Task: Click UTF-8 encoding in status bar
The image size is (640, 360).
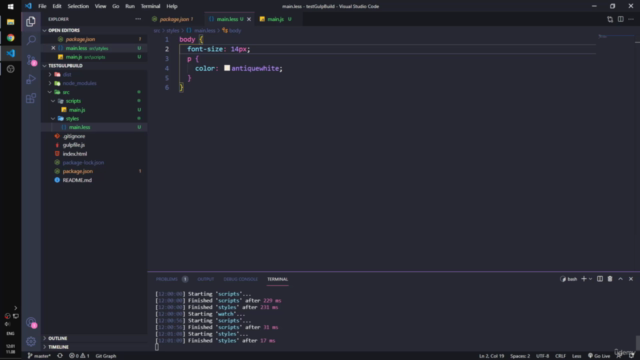Action: 542,356
